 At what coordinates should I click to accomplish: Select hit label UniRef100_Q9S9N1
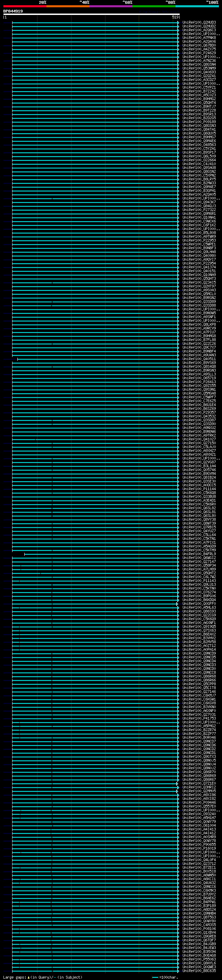pos(199,390)
